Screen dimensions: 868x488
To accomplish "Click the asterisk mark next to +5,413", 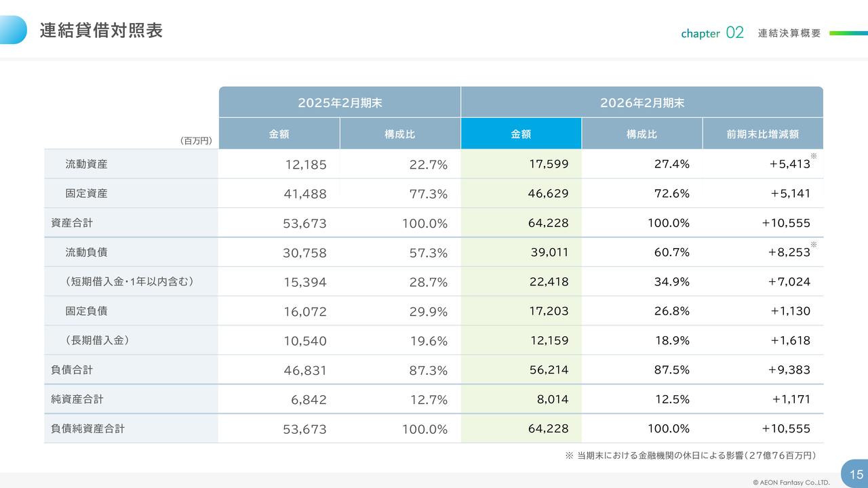I will (x=814, y=156).
